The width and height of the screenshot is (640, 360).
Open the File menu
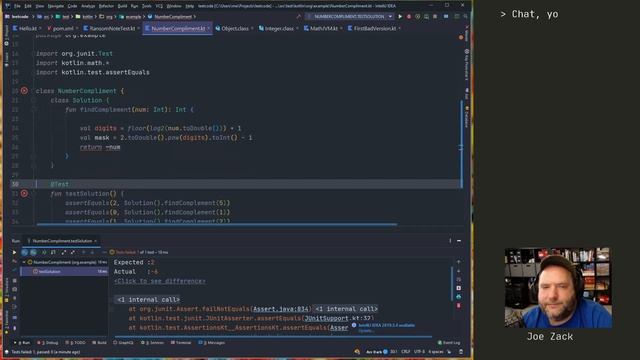pos(17,6)
